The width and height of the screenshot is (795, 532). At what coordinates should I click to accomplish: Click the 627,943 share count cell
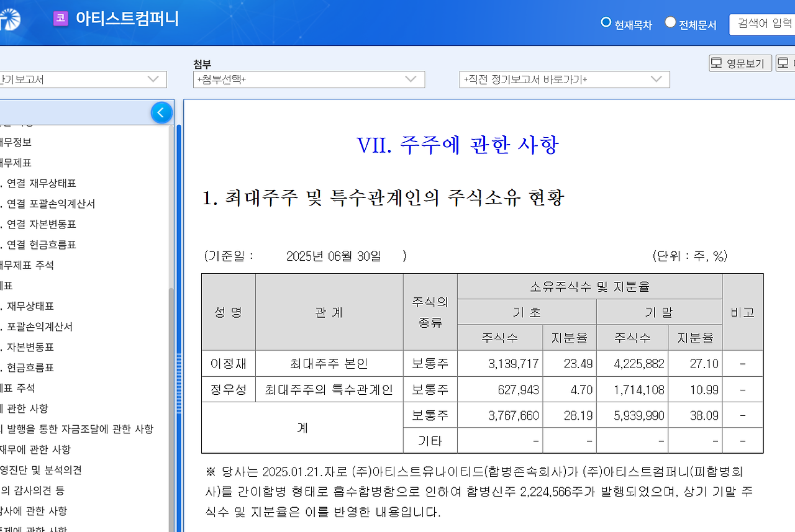click(500, 390)
